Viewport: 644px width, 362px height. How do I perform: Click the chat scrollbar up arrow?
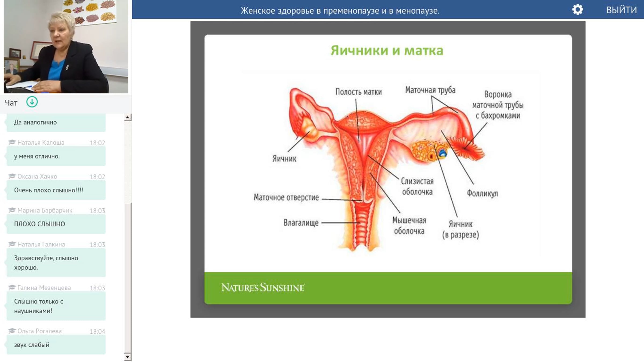(128, 118)
